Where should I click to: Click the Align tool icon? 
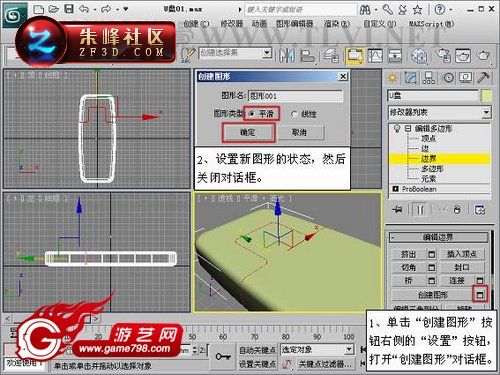click(x=307, y=56)
